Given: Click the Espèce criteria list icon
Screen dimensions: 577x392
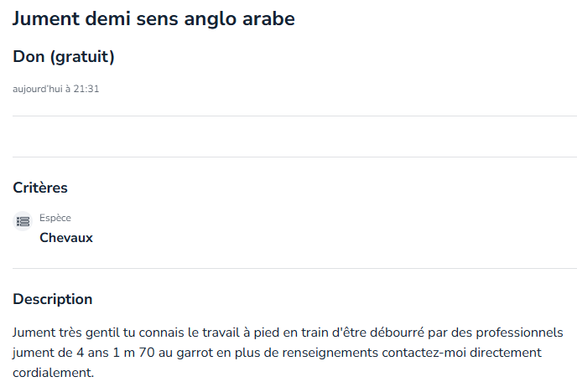Looking at the screenshot, I should 23,221.
